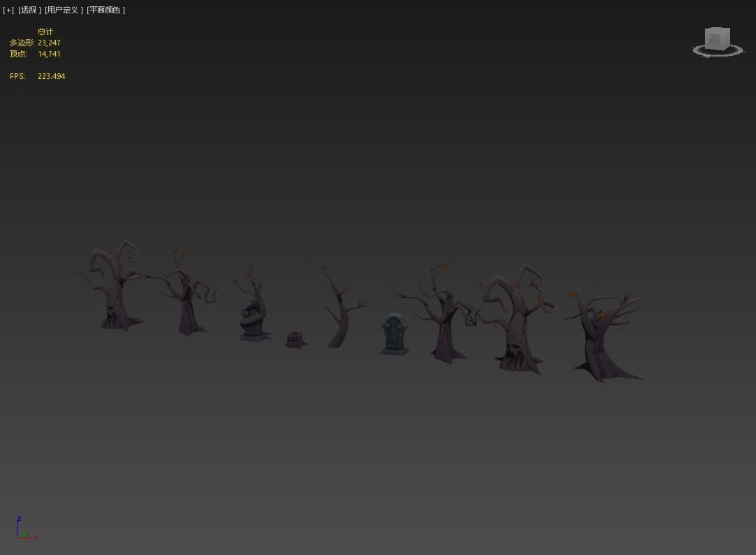756x555 pixels.
Task: Click the ViewCube front face
Action: click(715, 40)
